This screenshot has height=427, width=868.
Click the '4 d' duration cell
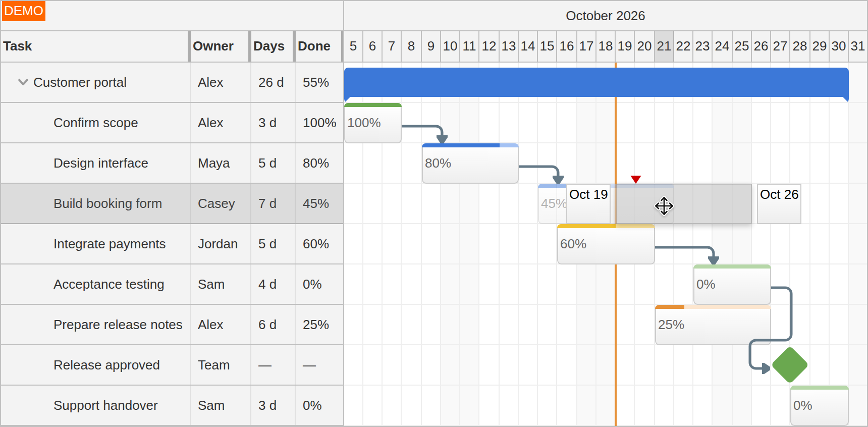point(273,284)
